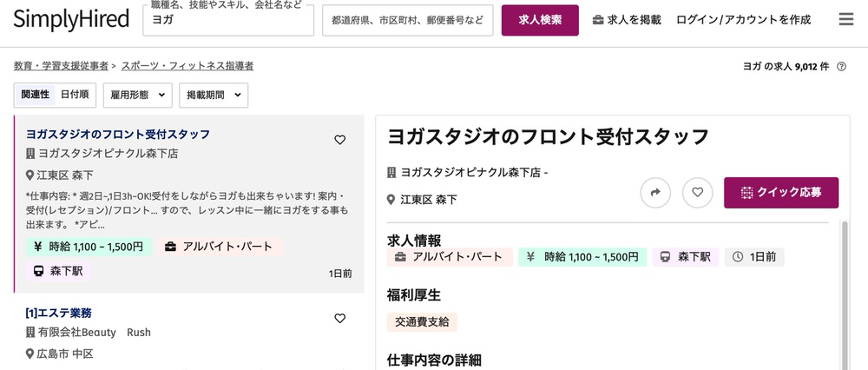Screen dimensions: 868x370
Task: Click the 教育・学習支援従事者 breadcrumb
Action: [x=61, y=66]
